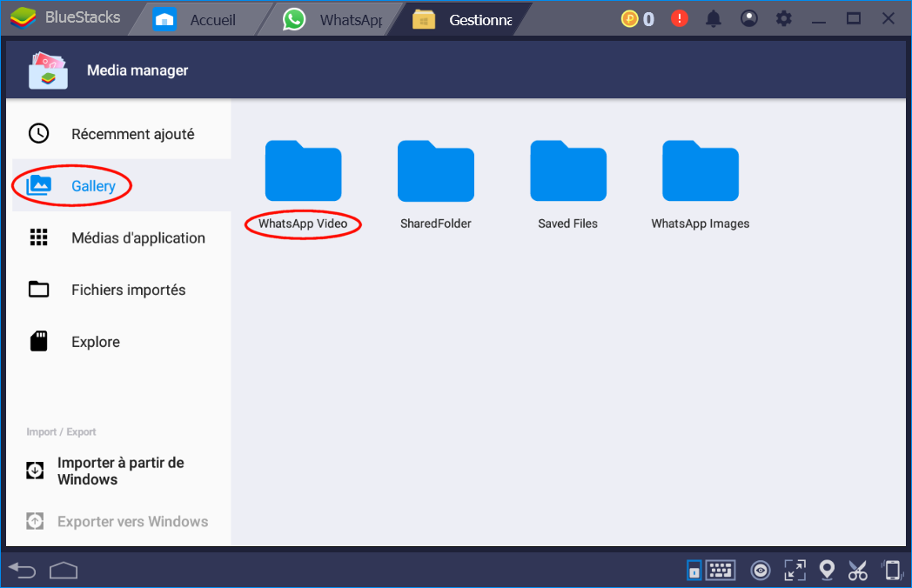Click the blue-highlighted icon left of the keyboard icon

(694, 571)
